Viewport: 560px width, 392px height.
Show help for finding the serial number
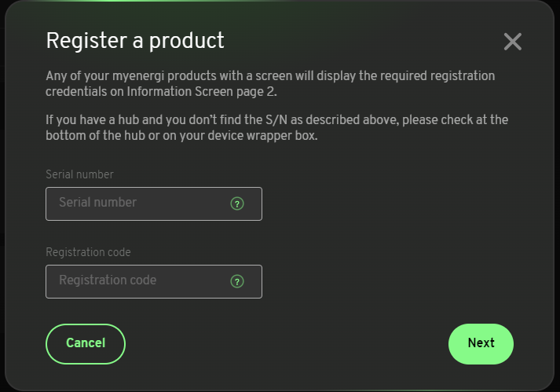pyautogui.click(x=237, y=203)
